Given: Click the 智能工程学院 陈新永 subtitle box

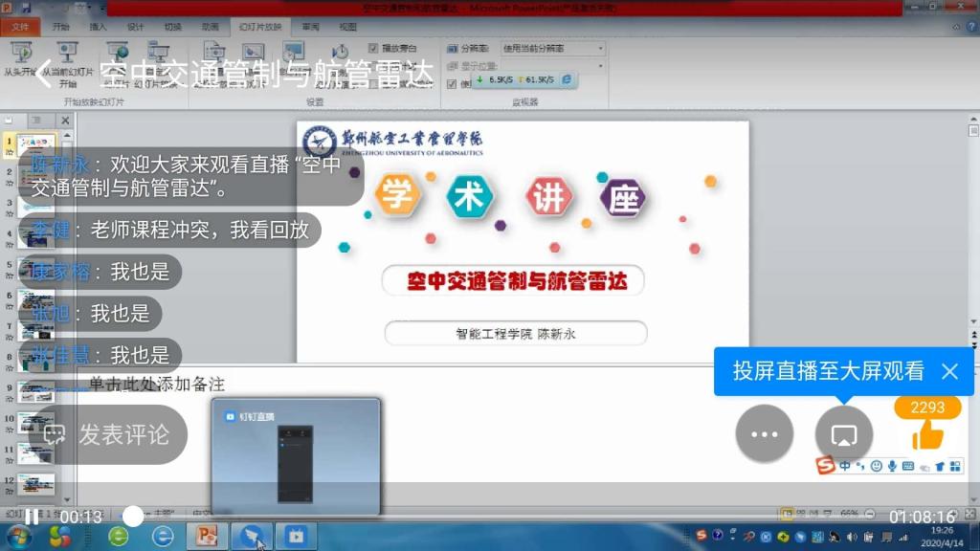Looking at the screenshot, I should point(516,334).
